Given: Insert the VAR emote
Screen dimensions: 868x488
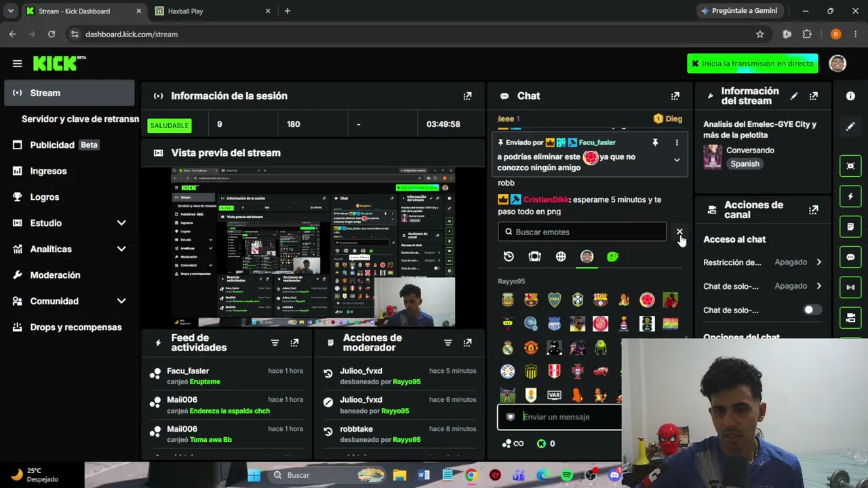Looking at the screenshot, I should [x=554, y=395].
